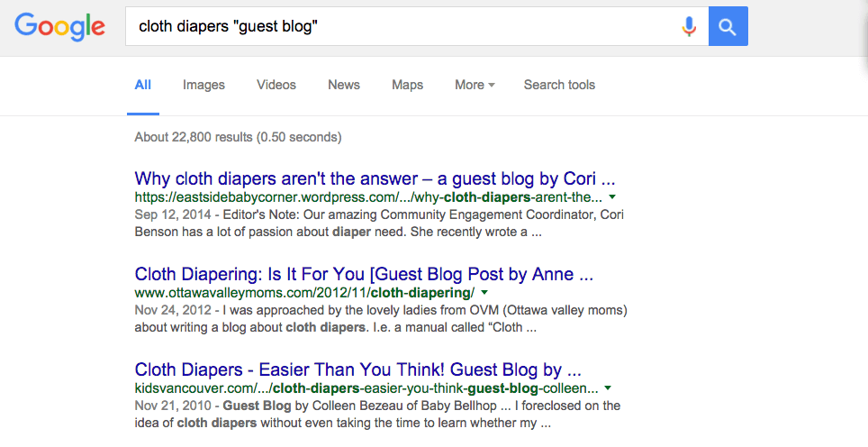Click the eastsidebabycorner.wordpress.com URL text
This screenshot has width=868, height=447.
click(x=368, y=197)
